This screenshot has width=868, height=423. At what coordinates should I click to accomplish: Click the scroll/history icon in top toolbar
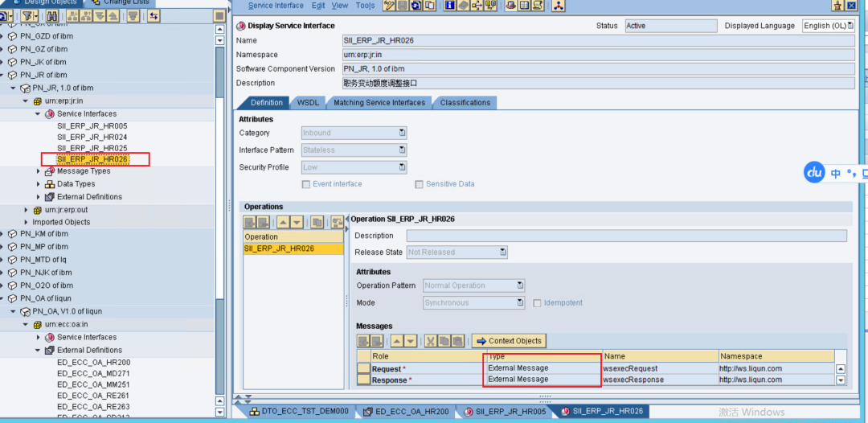point(537,6)
